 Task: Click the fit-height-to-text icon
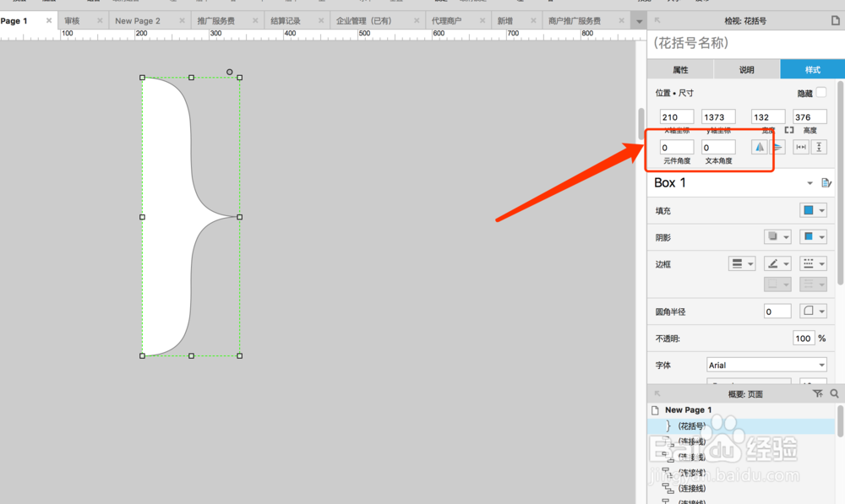click(819, 147)
